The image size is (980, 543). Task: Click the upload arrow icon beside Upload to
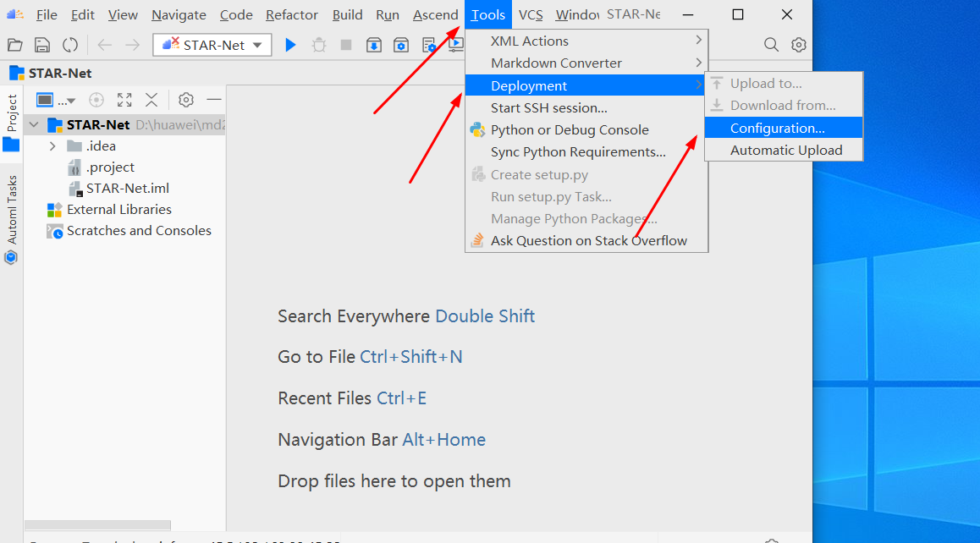click(x=717, y=83)
